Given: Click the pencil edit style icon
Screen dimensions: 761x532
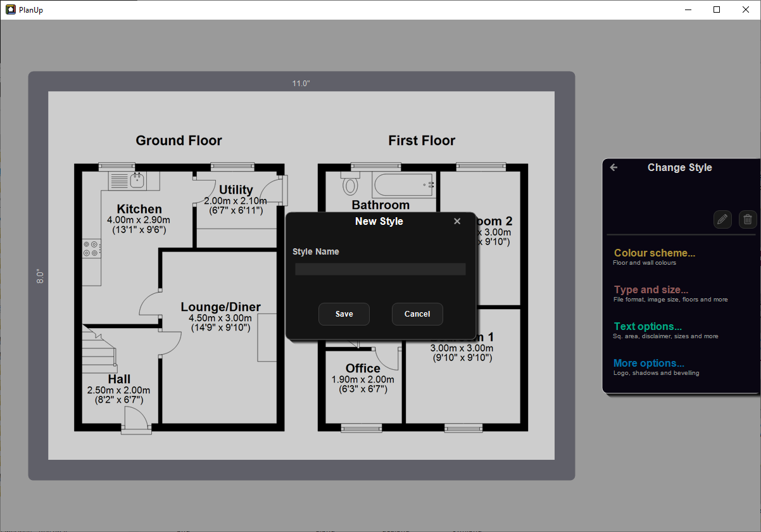Looking at the screenshot, I should [722, 220].
